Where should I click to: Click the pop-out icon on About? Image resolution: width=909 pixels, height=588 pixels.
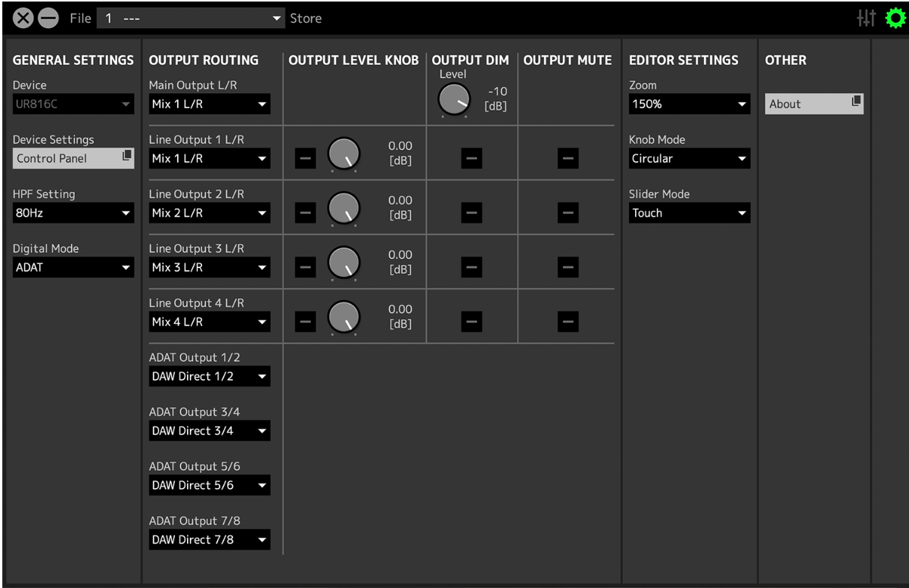point(856,103)
